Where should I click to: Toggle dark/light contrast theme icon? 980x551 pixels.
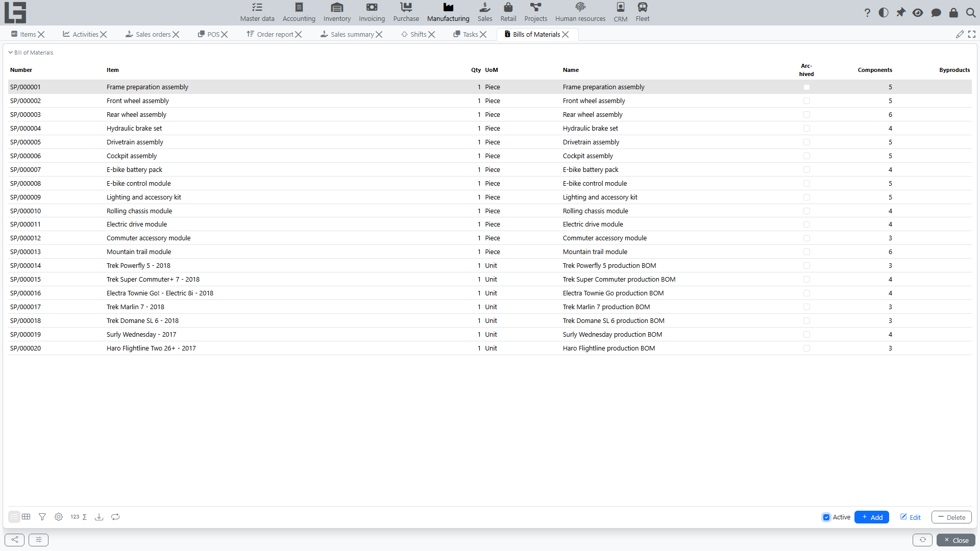884,13
